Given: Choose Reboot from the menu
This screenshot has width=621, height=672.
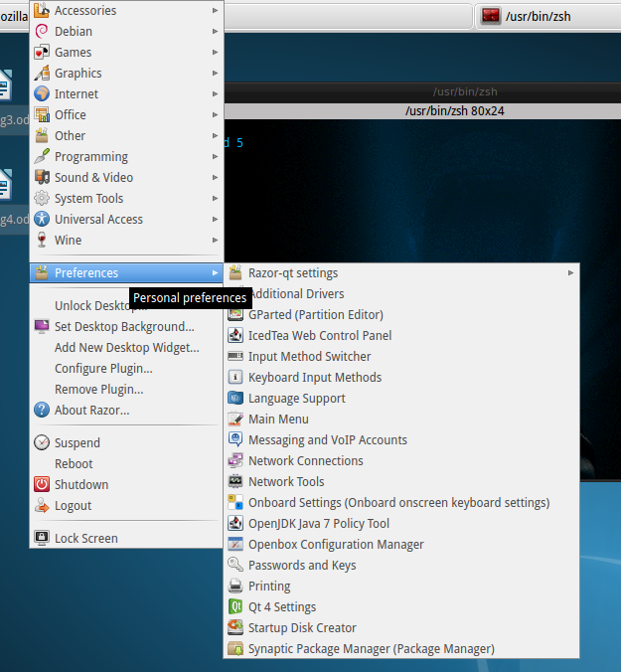Looking at the screenshot, I should [126, 463].
